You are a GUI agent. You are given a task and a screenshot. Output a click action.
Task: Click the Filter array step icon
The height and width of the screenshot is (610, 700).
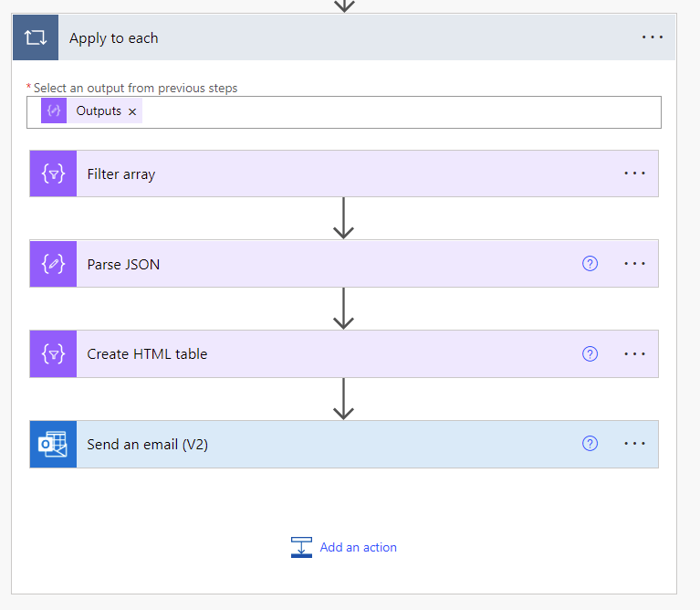(x=53, y=174)
